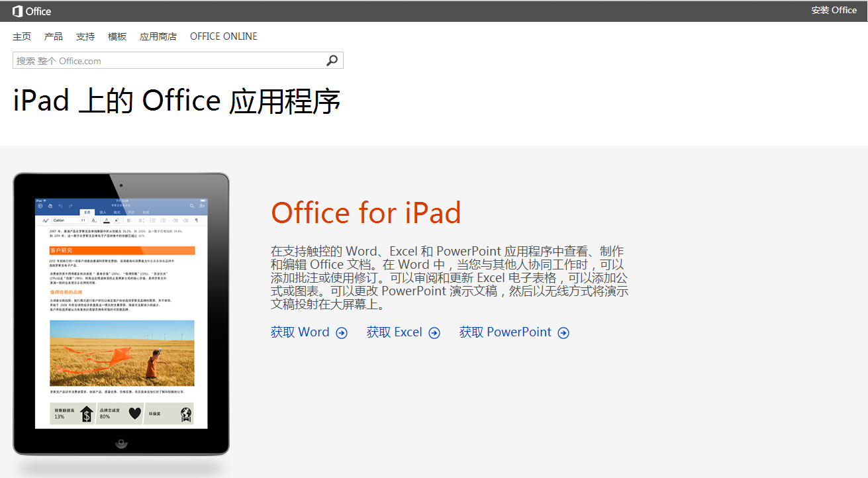Click the Office for iPad description paragraph
868x478 pixels.
[450, 278]
